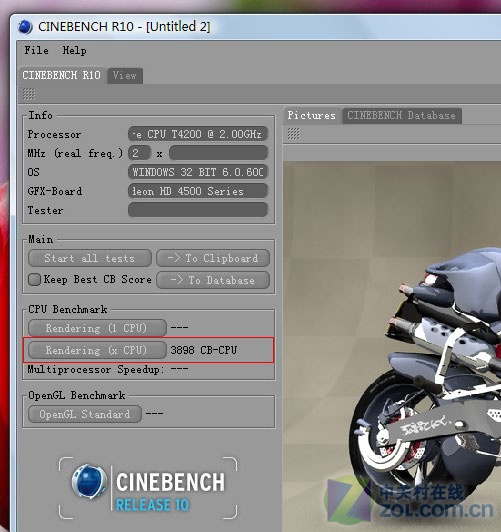Send results with To Database button
This screenshot has height=532, width=501.
(213, 280)
